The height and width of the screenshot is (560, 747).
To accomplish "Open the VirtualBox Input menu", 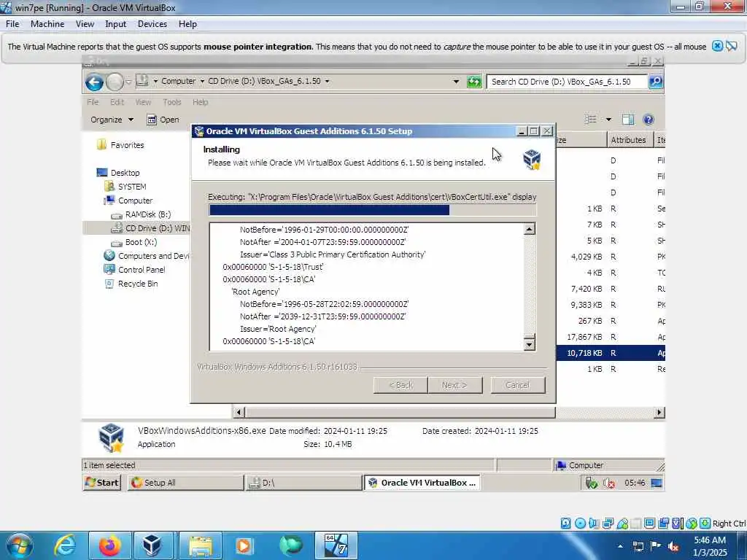I will tap(116, 24).
